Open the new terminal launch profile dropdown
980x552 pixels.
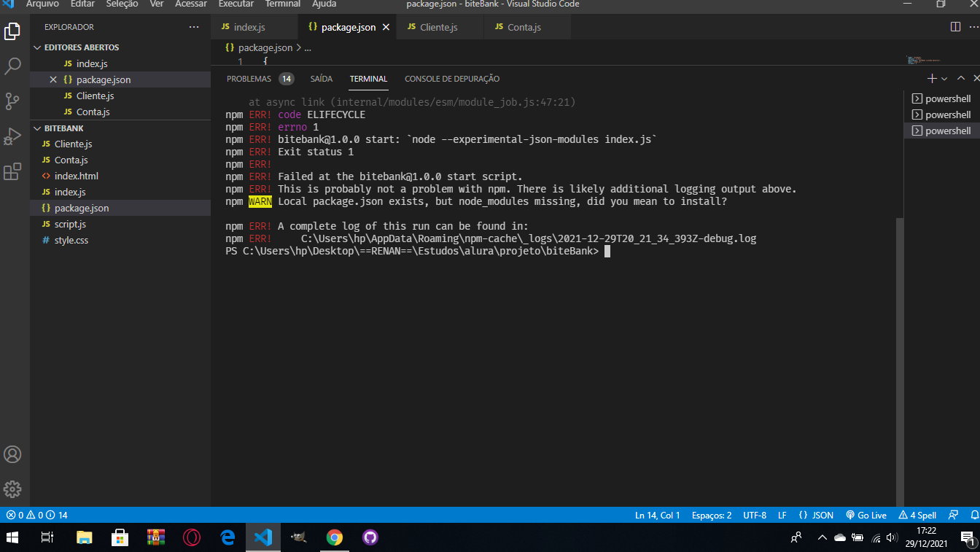point(944,79)
